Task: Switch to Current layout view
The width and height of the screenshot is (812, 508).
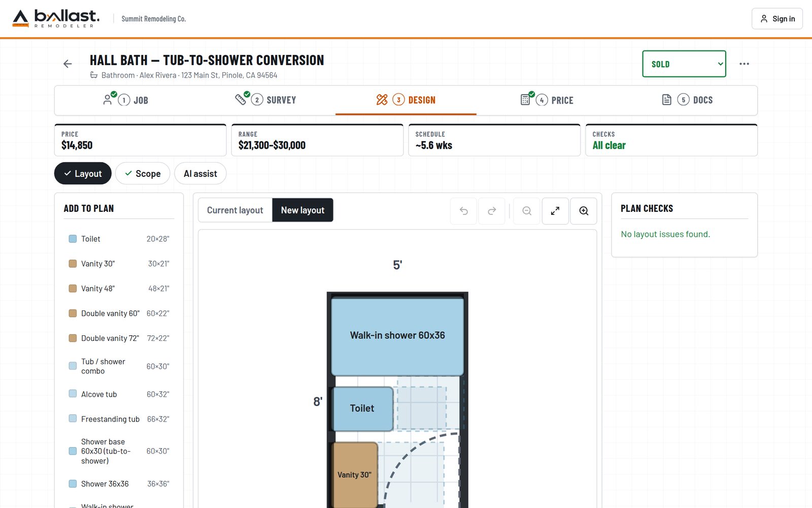Action: pos(235,210)
